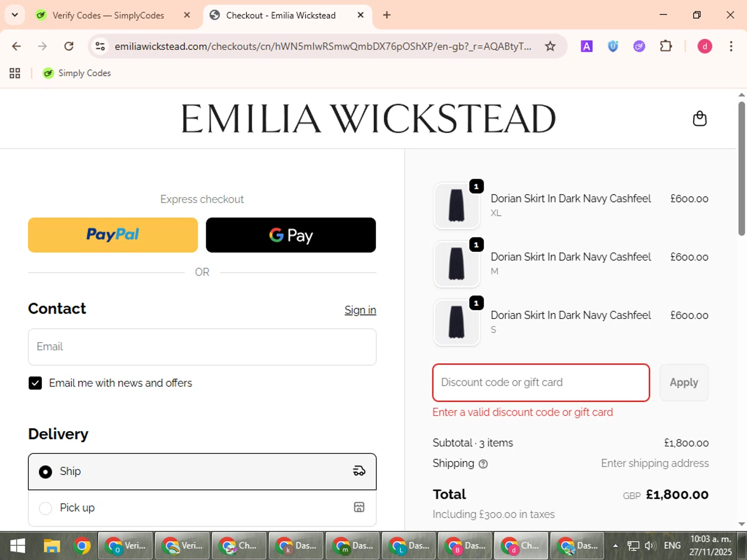The width and height of the screenshot is (747, 560).
Task: Click the Apply discount button
Action: click(x=684, y=382)
